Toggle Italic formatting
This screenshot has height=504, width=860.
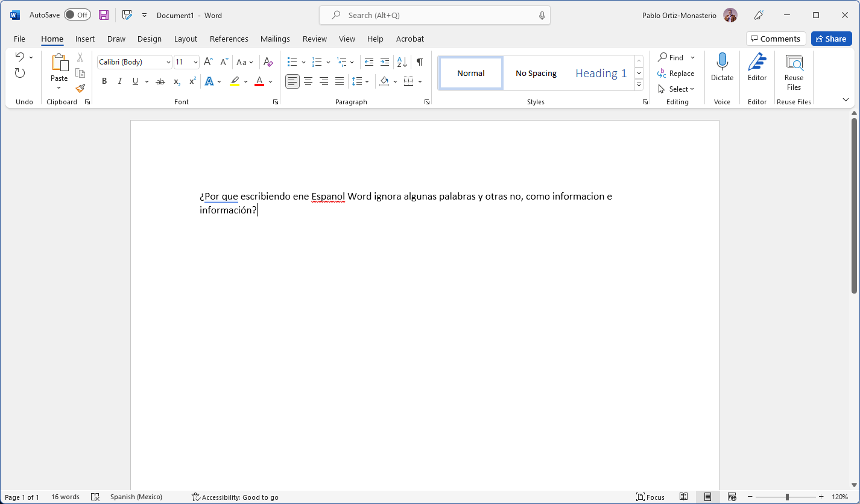pyautogui.click(x=119, y=81)
